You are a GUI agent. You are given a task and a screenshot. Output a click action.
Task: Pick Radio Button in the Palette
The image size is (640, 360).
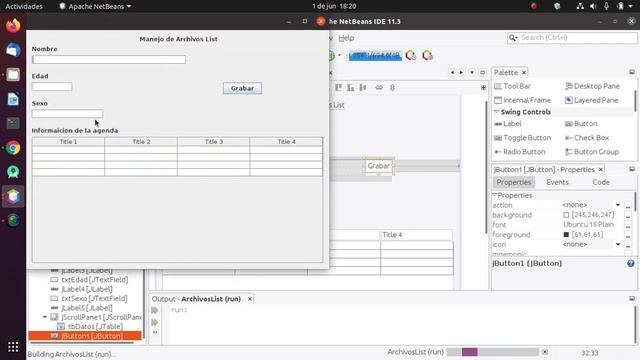click(520, 151)
